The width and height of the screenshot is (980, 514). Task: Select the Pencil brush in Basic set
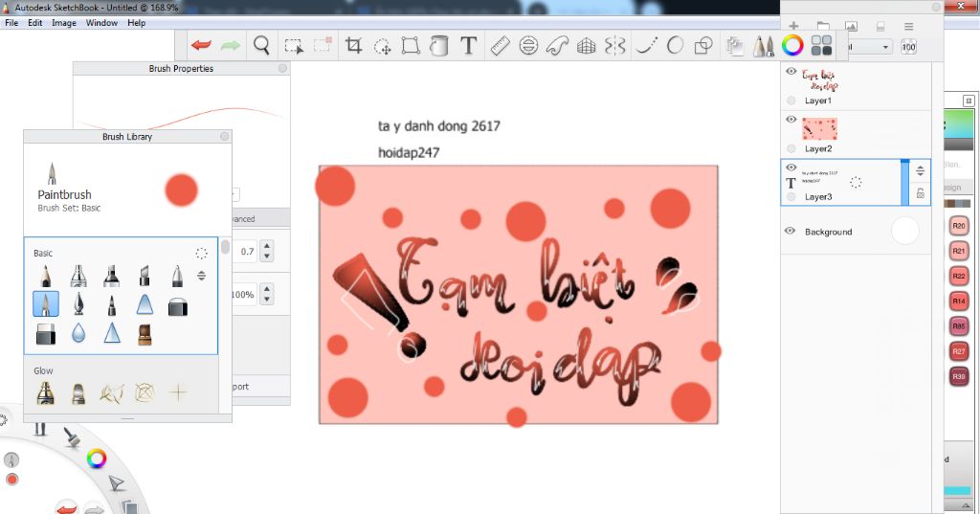46,275
